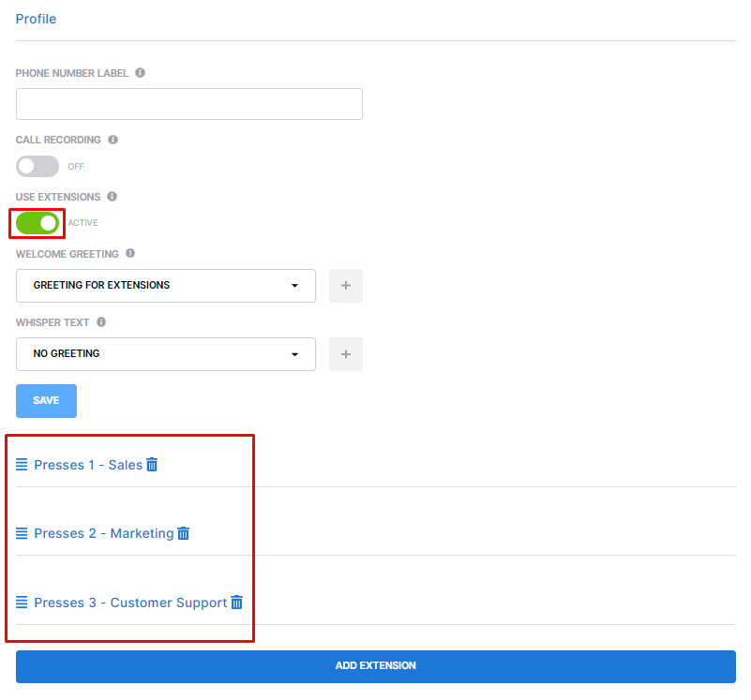The height and width of the screenshot is (700, 751).
Task: Delete the Presses 2 - Marketing extension
Action: (184, 533)
